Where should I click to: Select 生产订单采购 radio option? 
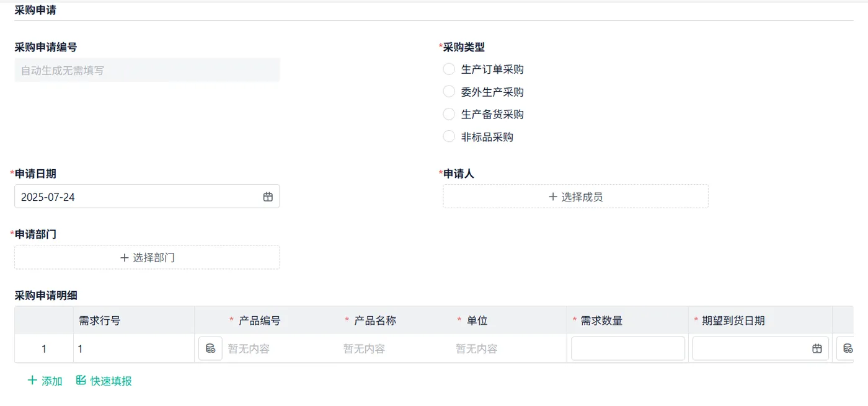(x=449, y=69)
